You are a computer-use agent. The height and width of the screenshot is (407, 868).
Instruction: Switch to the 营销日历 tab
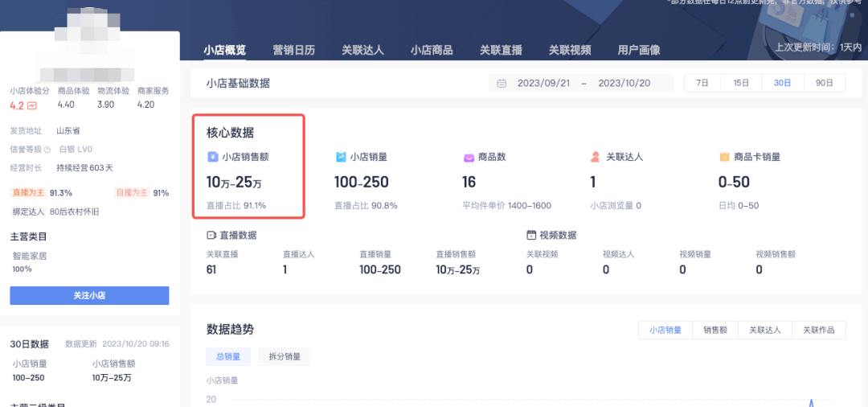(x=294, y=51)
